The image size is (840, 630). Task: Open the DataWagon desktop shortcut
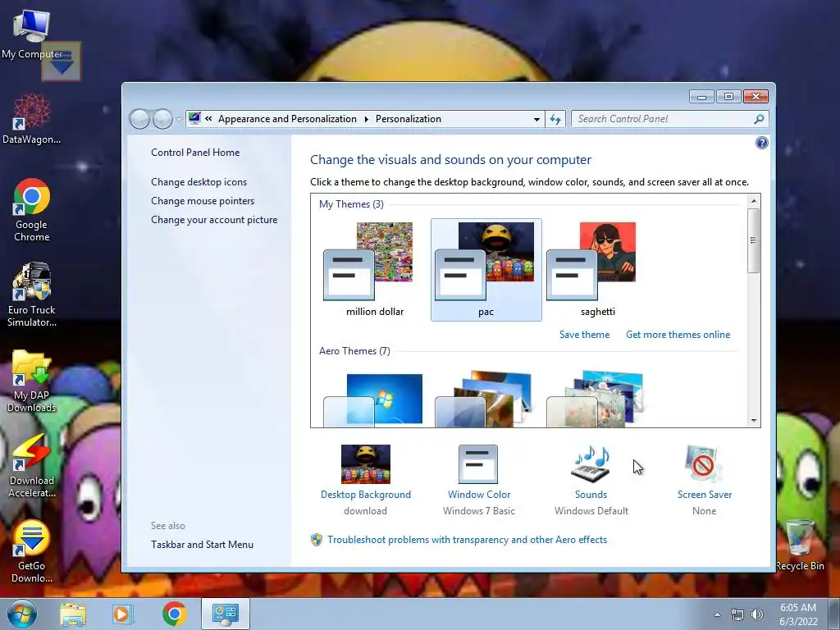(32, 118)
